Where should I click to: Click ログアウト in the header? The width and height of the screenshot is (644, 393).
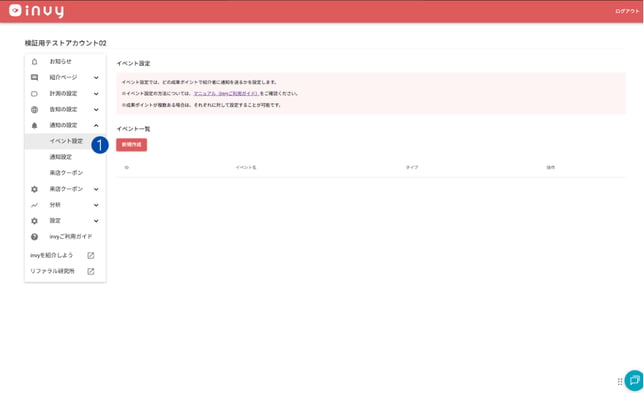tap(627, 11)
